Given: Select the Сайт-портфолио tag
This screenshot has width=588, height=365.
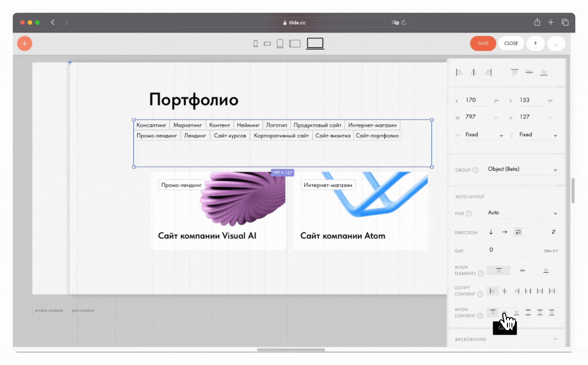Looking at the screenshot, I should tap(377, 136).
